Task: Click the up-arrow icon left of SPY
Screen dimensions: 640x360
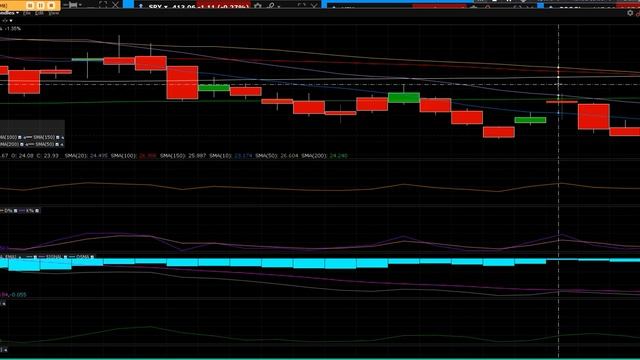Action: [x=141, y=7]
